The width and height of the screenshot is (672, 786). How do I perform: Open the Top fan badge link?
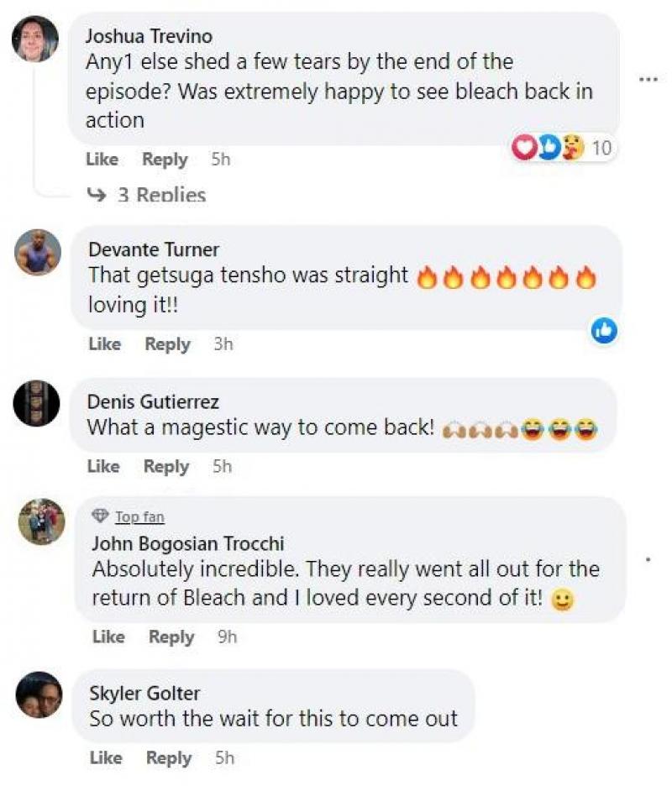pos(139,516)
